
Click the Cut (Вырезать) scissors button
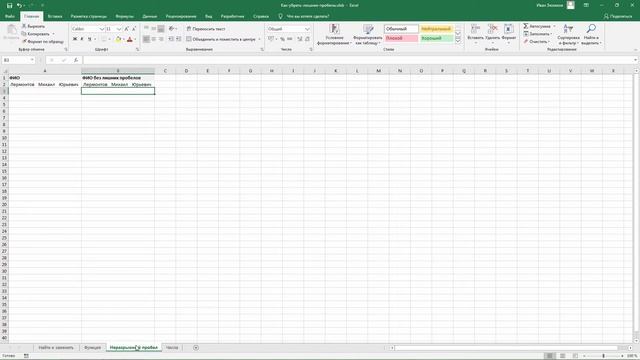click(x=33, y=26)
